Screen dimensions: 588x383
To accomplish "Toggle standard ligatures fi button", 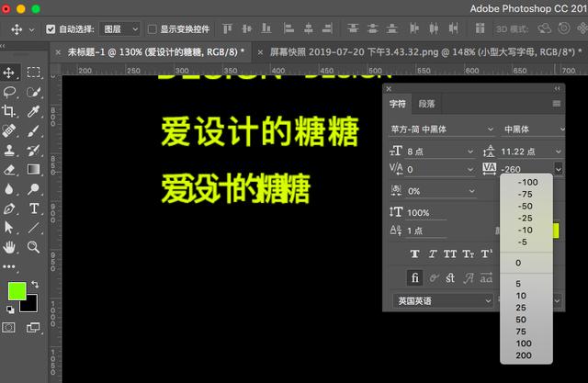I will pos(414,277).
